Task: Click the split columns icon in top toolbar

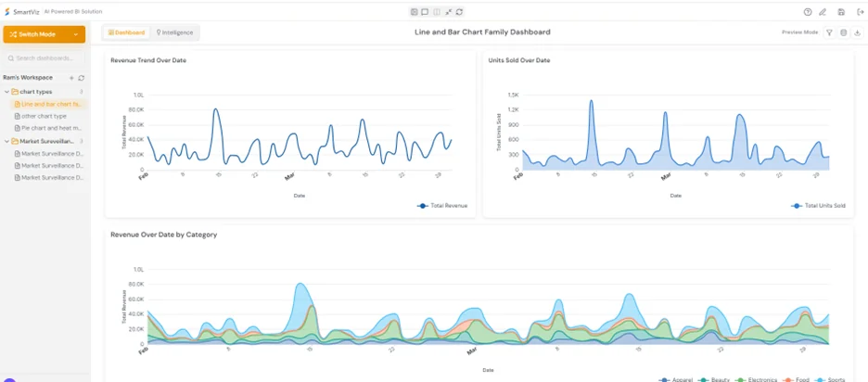Action: point(437,12)
